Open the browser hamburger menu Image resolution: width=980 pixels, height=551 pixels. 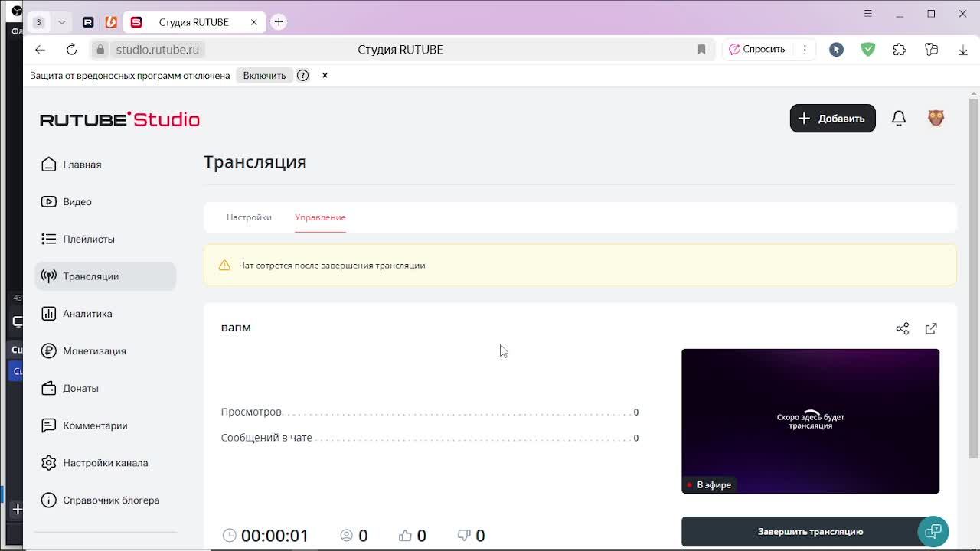point(867,13)
